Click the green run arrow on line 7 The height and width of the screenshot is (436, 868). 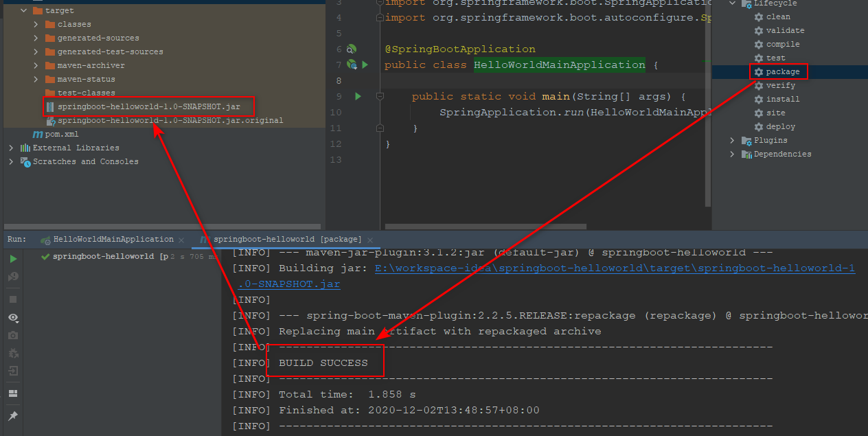click(x=365, y=65)
